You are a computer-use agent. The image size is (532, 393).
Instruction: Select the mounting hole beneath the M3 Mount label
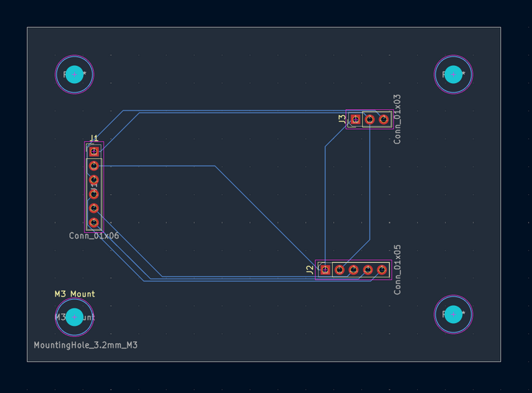[x=74, y=317]
